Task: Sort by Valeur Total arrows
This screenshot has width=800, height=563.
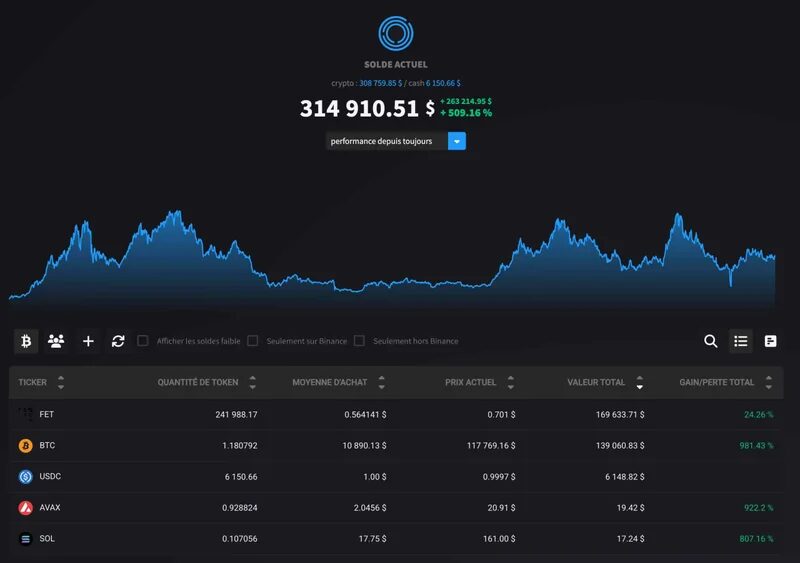Action: pos(640,382)
